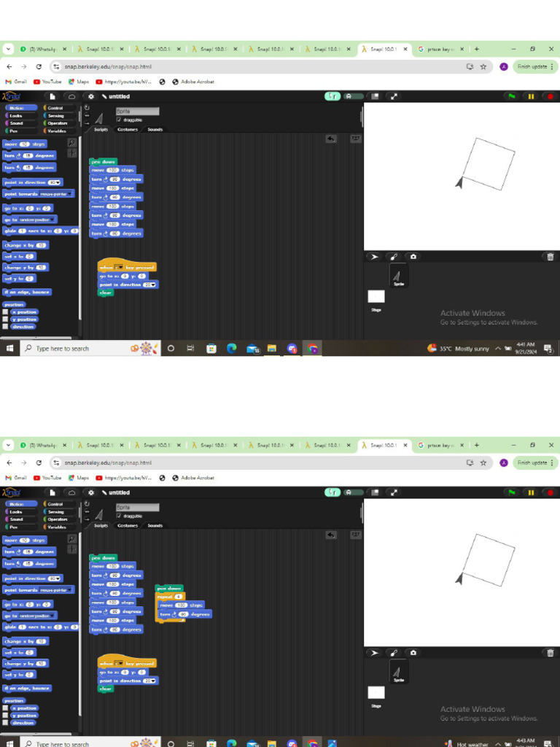The width and height of the screenshot is (560, 747).
Task: Click the undo arrow in upper scripting area
Action: pos(331,139)
